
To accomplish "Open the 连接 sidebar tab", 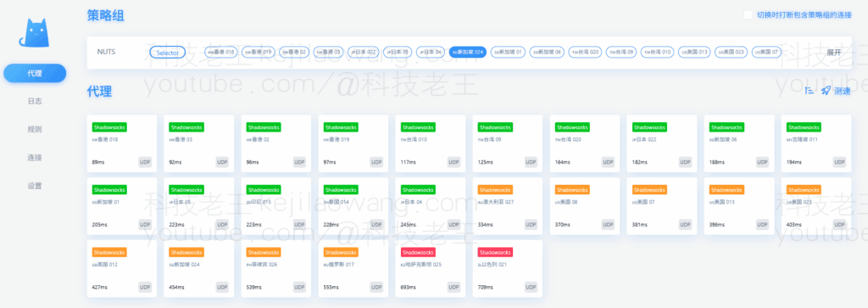I will (35, 158).
